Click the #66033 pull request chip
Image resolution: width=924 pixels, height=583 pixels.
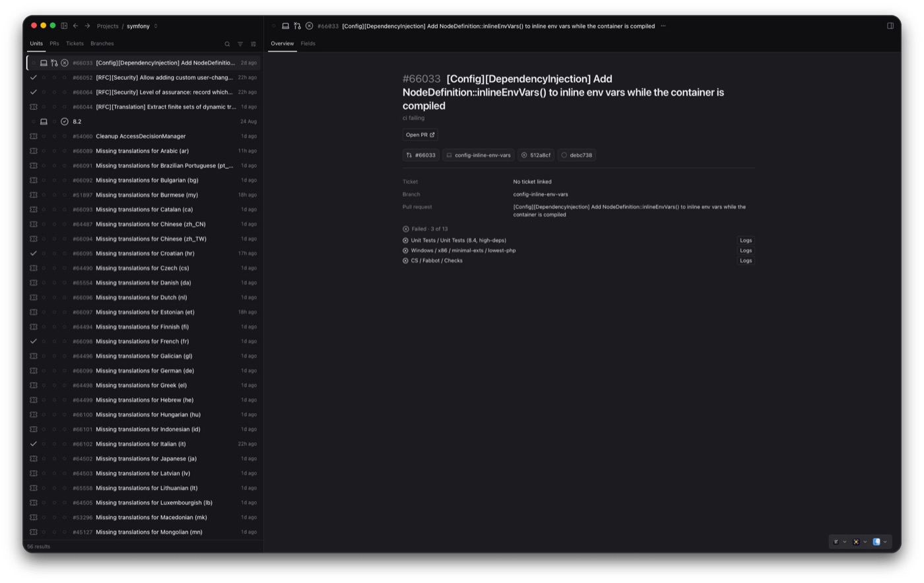(x=420, y=155)
